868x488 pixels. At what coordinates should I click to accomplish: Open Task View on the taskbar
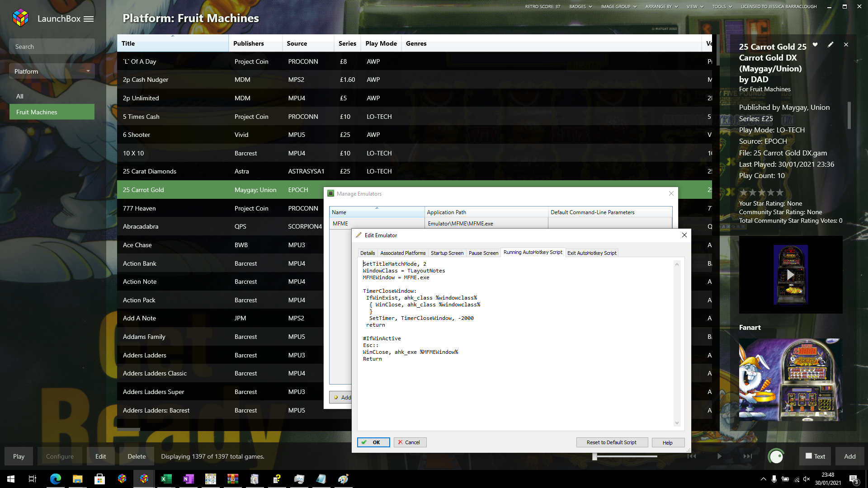(33, 479)
